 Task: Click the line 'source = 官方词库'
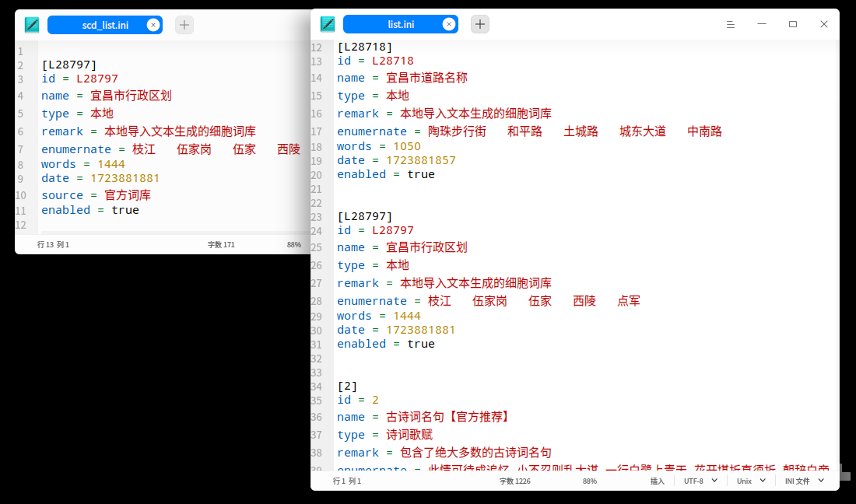click(96, 195)
